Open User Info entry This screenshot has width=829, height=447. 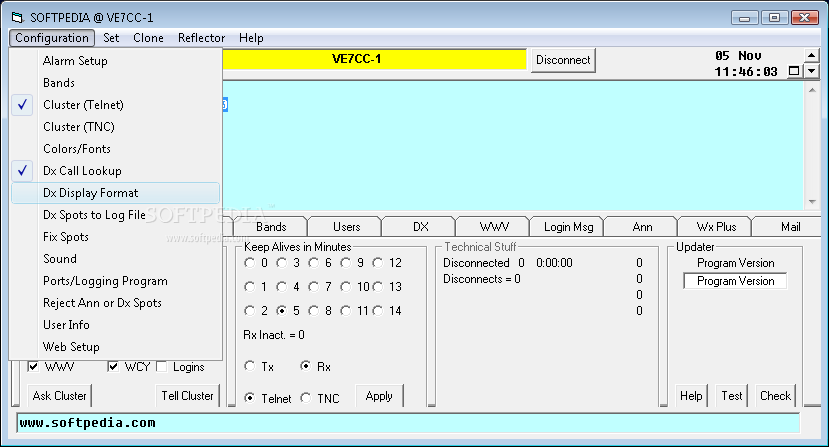(115, 325)
